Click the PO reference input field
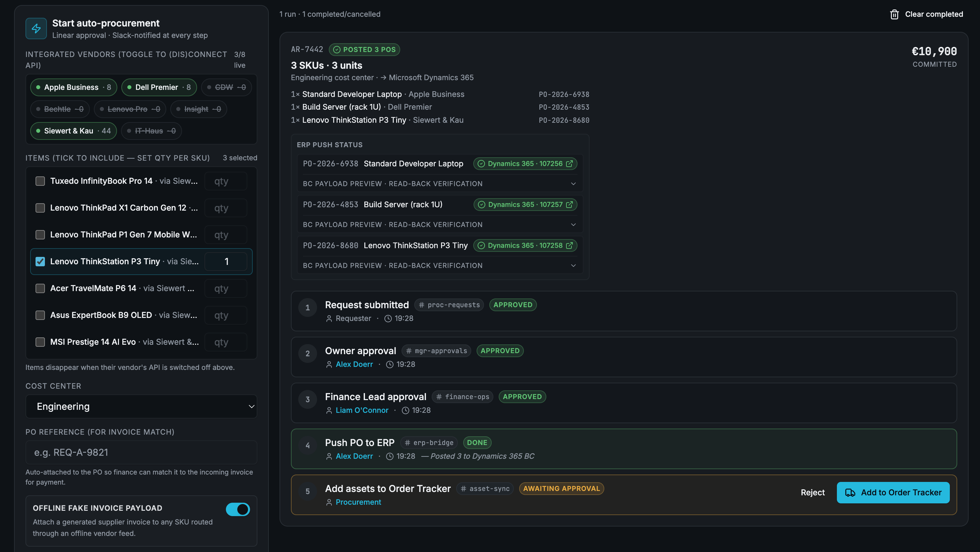Screen dimensions: 980x552 click(141, 453)
